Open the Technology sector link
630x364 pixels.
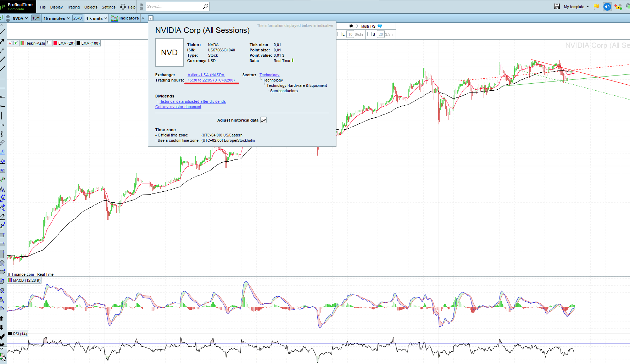269,75
